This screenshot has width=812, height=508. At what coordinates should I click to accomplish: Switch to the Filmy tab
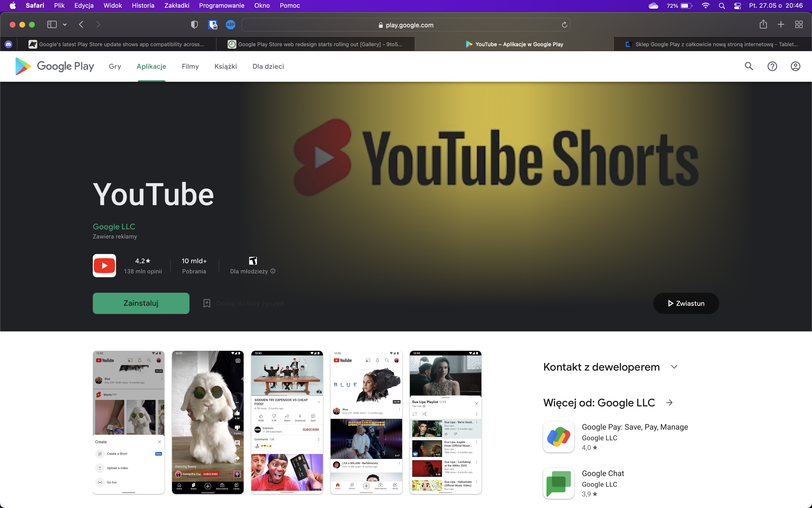[x=190, y=66]
